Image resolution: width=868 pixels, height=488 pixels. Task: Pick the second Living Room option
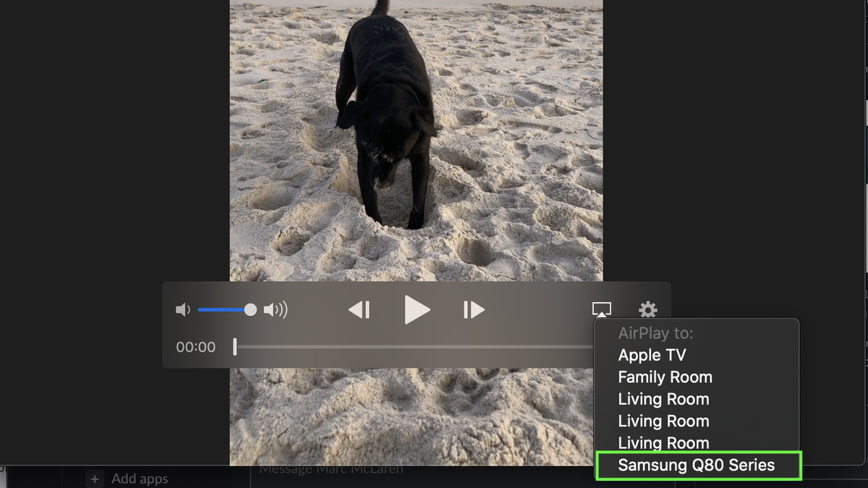pyautogui.click(x=663, y=421)
